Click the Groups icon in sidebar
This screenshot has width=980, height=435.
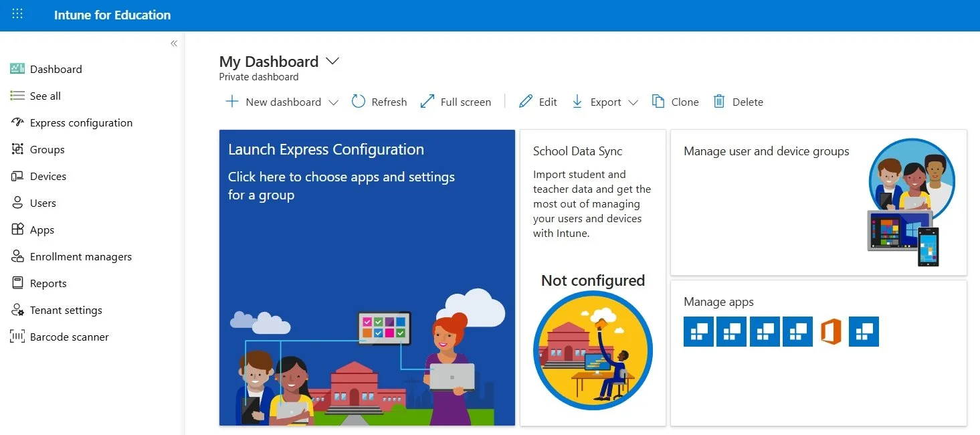[x=17, y=149]
